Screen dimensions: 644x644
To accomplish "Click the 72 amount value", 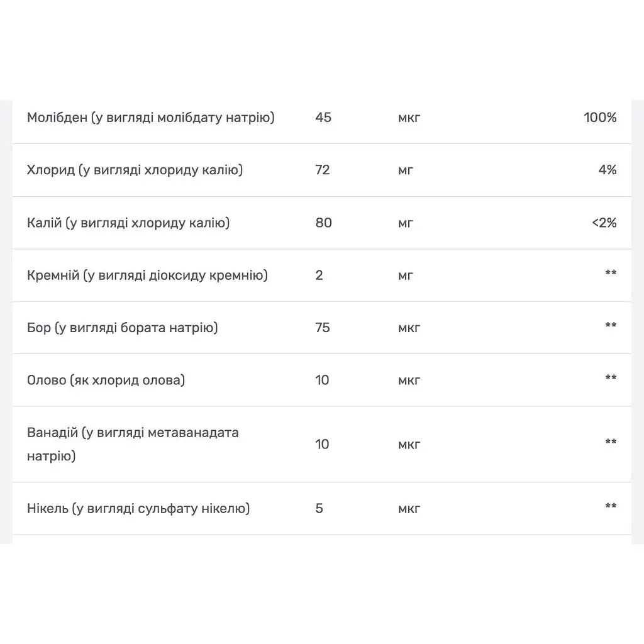I will [x=323, y=170].
